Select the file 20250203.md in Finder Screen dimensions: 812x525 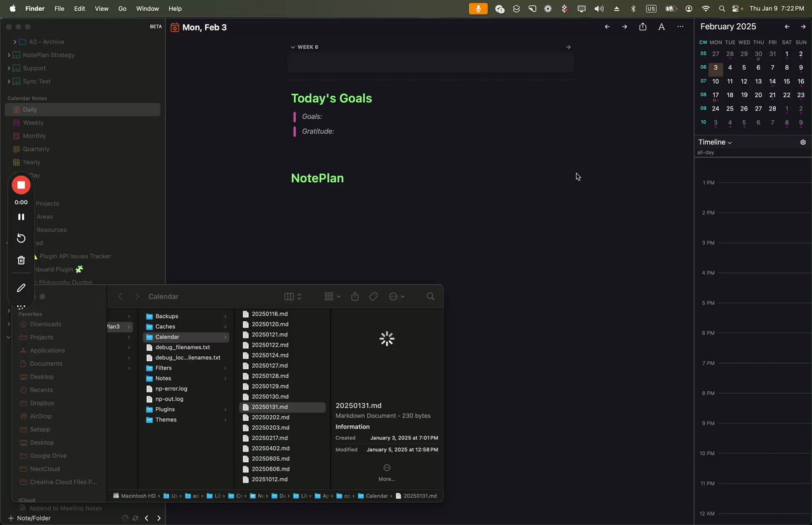(x=282, y=428)
